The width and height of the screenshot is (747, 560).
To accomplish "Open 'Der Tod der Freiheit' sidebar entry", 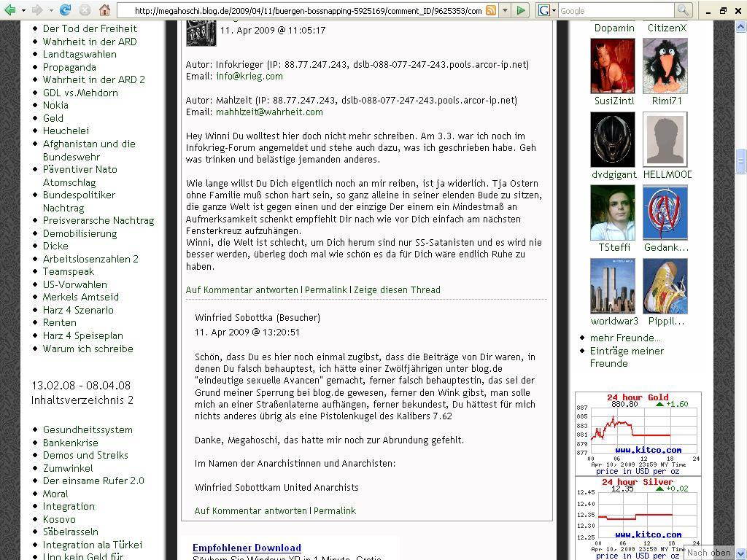I will coord(90,28).
